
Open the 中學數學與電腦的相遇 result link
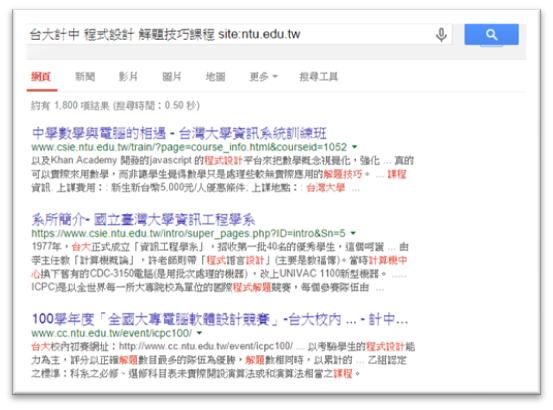point(179,133)
